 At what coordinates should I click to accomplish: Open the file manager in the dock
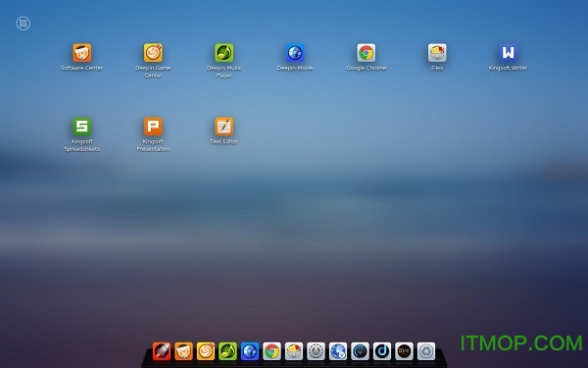click(x=294, y=351)
